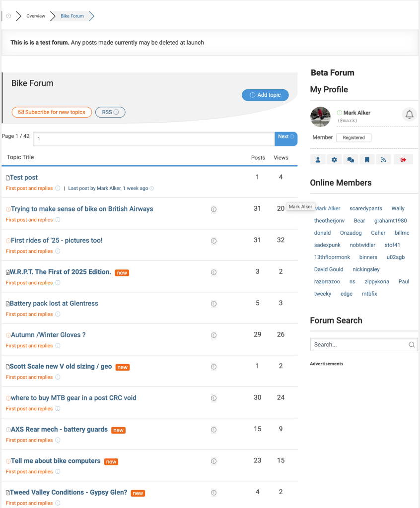420x508 pixels.
Task: Click the notification bell beside Mark Alker
Action: click(x=409, y=114)
